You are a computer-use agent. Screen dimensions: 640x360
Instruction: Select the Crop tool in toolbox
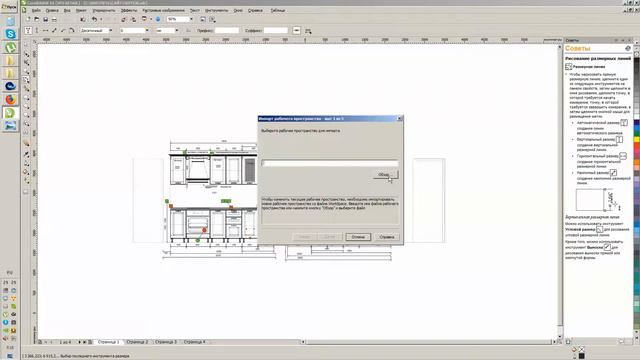click(27, 62)
